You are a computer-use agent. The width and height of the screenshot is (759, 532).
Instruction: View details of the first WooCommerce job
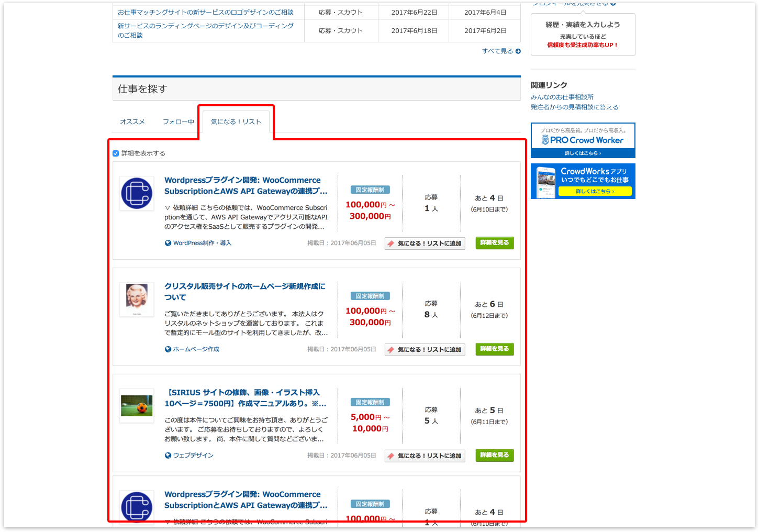tap(494, 243)
